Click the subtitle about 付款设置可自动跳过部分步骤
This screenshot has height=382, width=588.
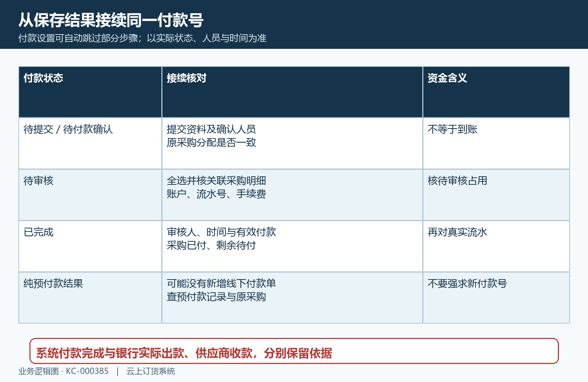142,38
